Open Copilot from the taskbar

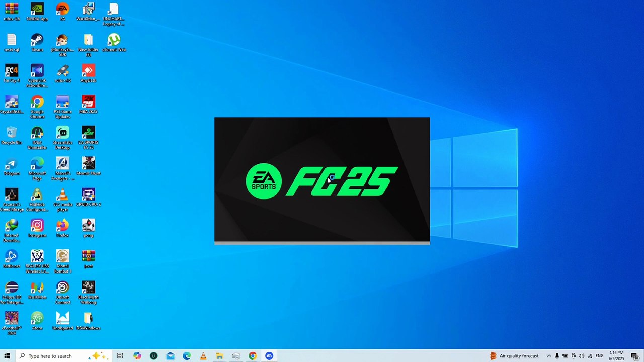coord(137,356)
